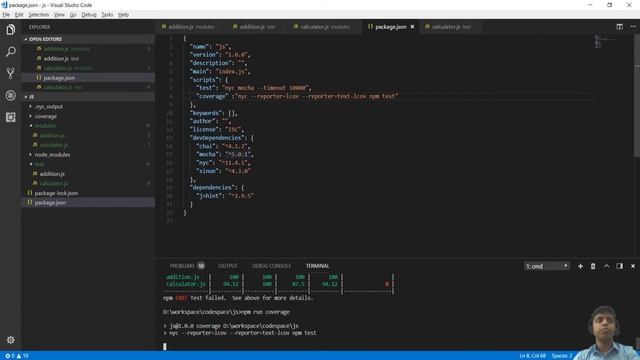Viewport: 640px width, 360px height.
Task: Click the "test" script line in editor
Action: [254, 88]
